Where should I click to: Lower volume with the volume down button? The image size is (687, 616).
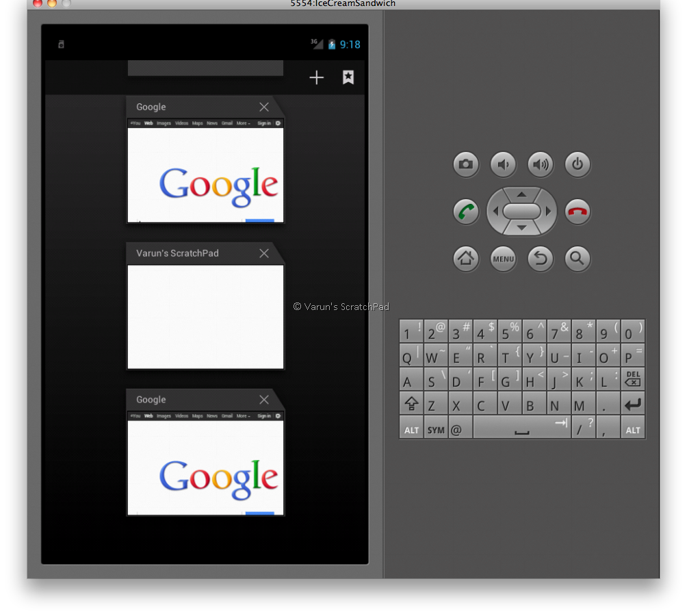pos(503,164)
